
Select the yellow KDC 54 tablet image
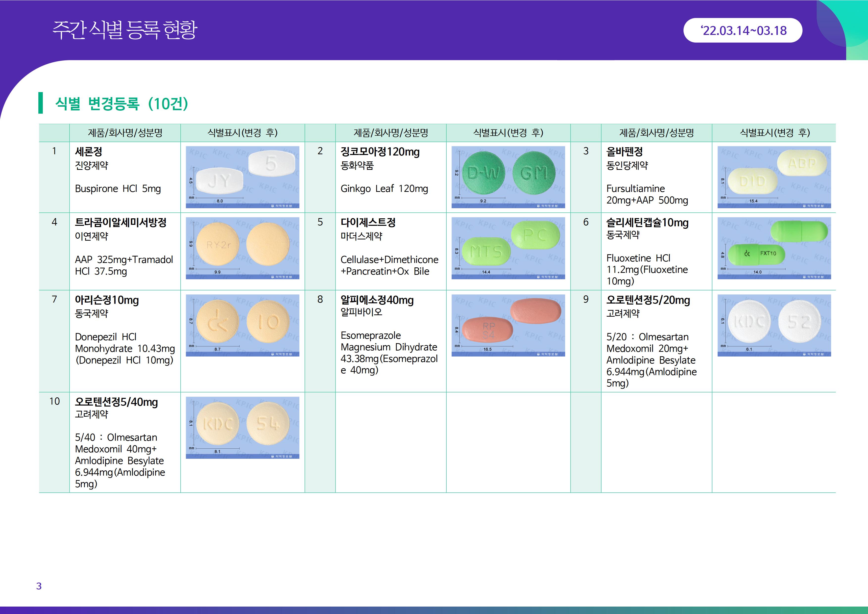[242, 427]
